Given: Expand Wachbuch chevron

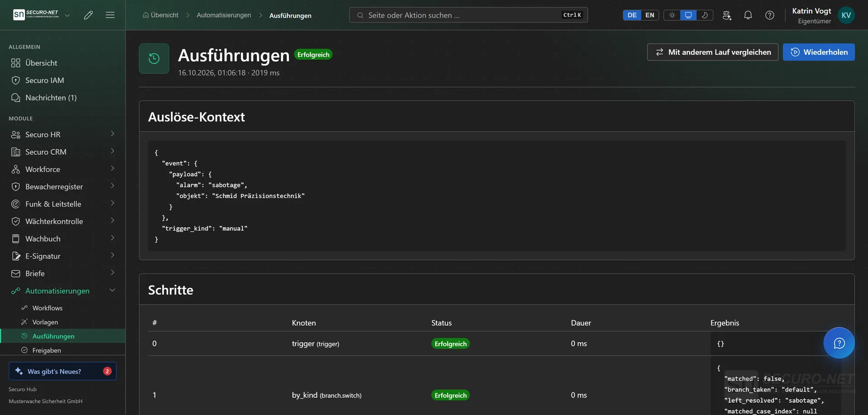Looking at the screenshot, I should (x=113, y=238).
